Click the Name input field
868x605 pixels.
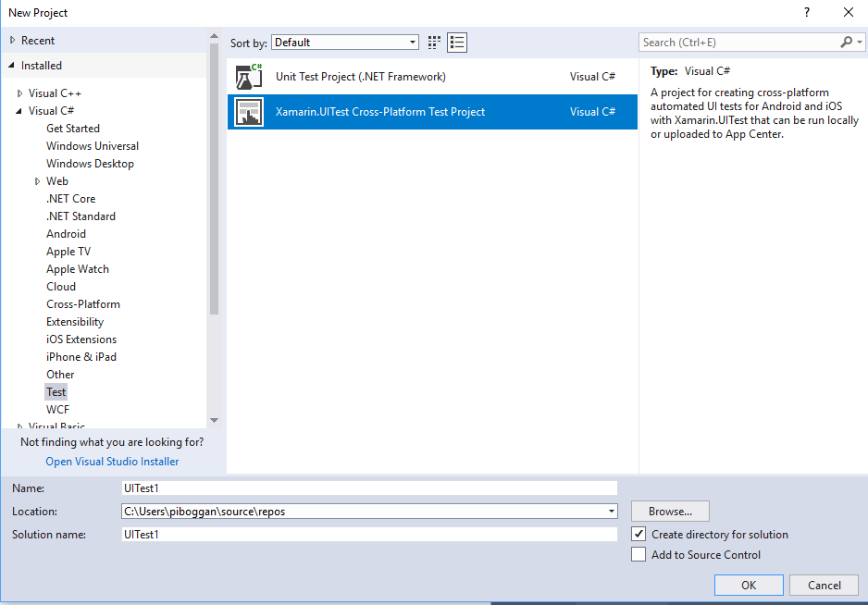(369, 488)
